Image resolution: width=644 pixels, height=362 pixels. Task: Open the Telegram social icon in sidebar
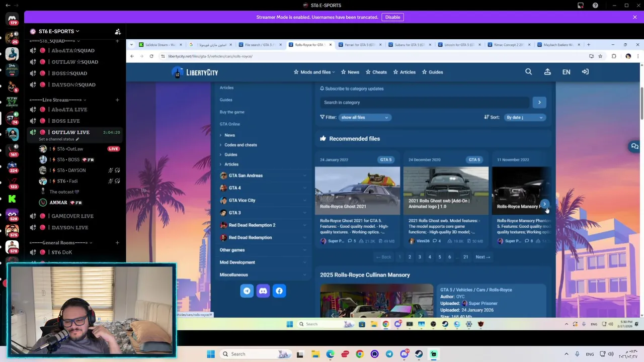coord(247,291)
